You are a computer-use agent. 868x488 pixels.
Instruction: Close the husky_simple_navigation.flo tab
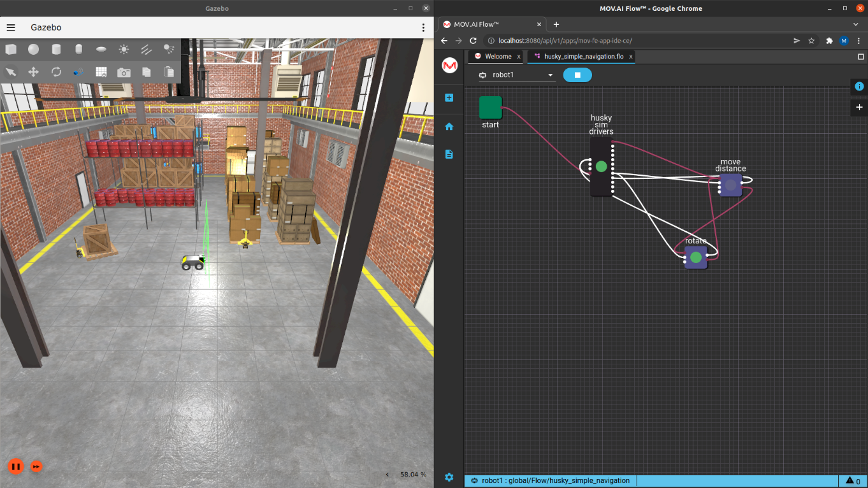631,57
